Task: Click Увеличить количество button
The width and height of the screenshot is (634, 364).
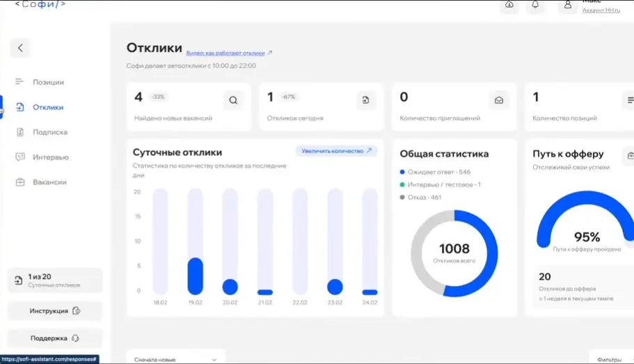Action: pos(336,151)
